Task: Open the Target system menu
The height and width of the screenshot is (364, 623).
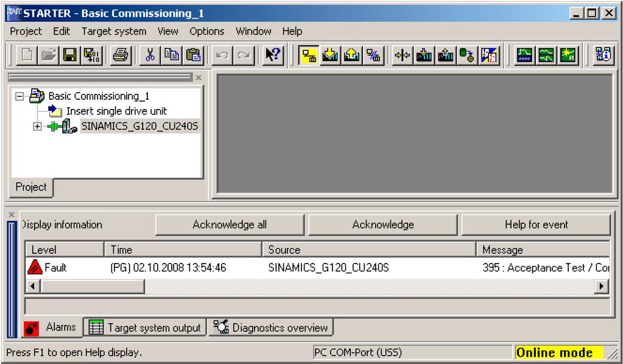Action: 114,31
